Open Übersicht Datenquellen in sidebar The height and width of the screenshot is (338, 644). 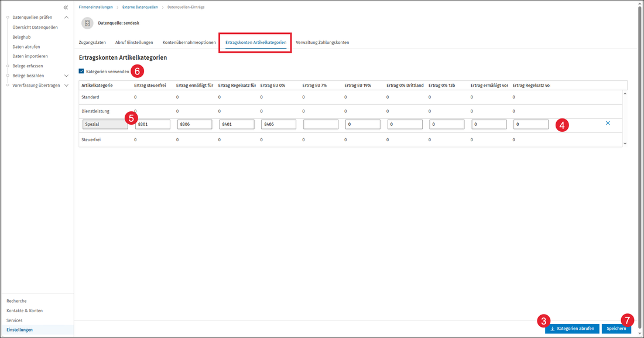coord(35,27)
